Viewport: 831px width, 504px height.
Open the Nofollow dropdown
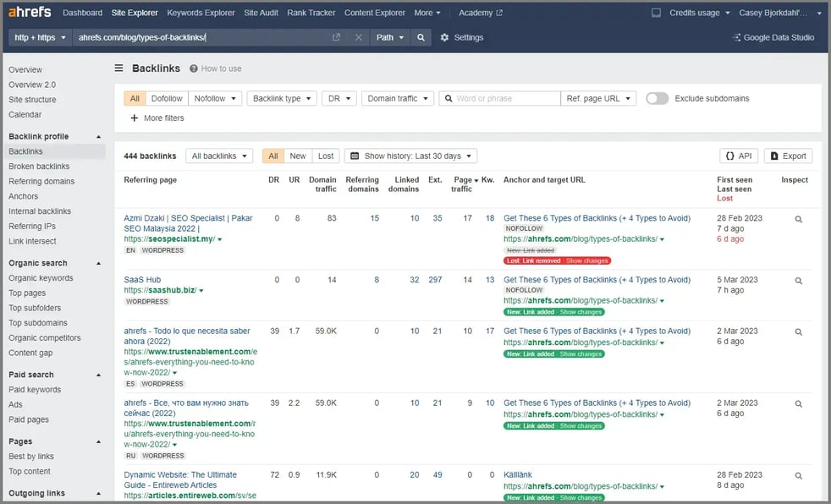coord(215,98)
